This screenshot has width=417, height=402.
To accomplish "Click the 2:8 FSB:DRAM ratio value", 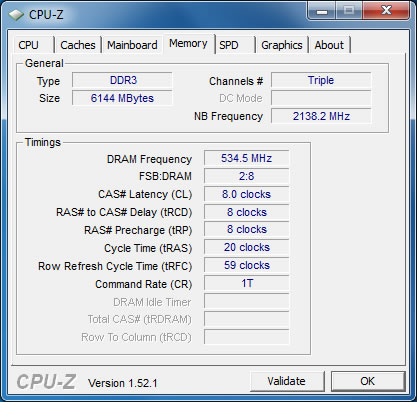I will point(247,176).
